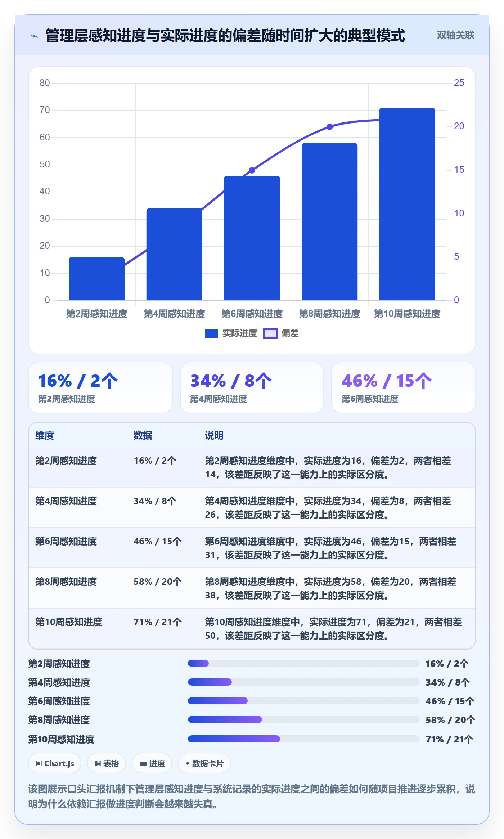Click the 第4周感知进度 table row name
The height and width of the screenshot is (839, 504).
tap(66, 501)
